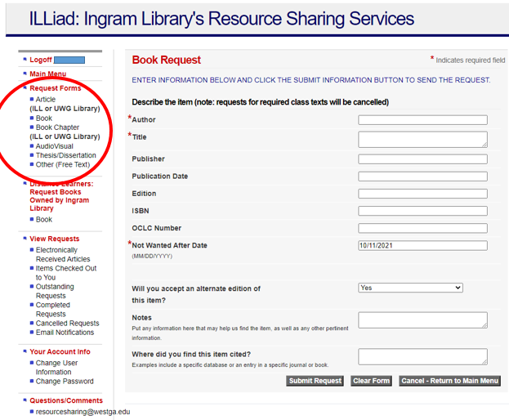This screenshot has width=509, height=420.
Task: Click the Questions/Comments heading
Action: click(66, 400)
